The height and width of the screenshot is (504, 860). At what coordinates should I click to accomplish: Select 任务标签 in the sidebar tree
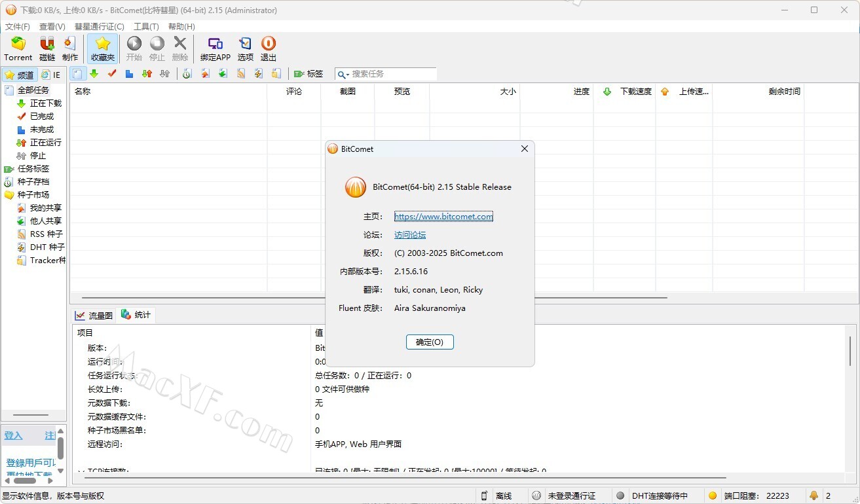(33, 169)
